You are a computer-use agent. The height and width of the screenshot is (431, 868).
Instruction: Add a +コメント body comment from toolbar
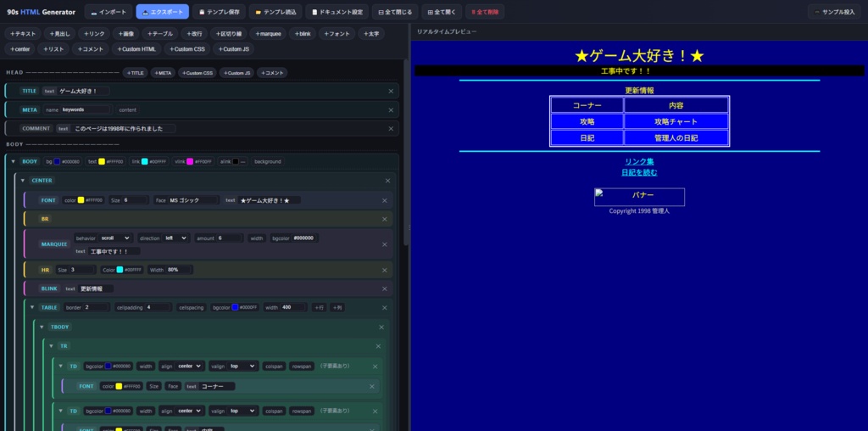pos(91,49)
